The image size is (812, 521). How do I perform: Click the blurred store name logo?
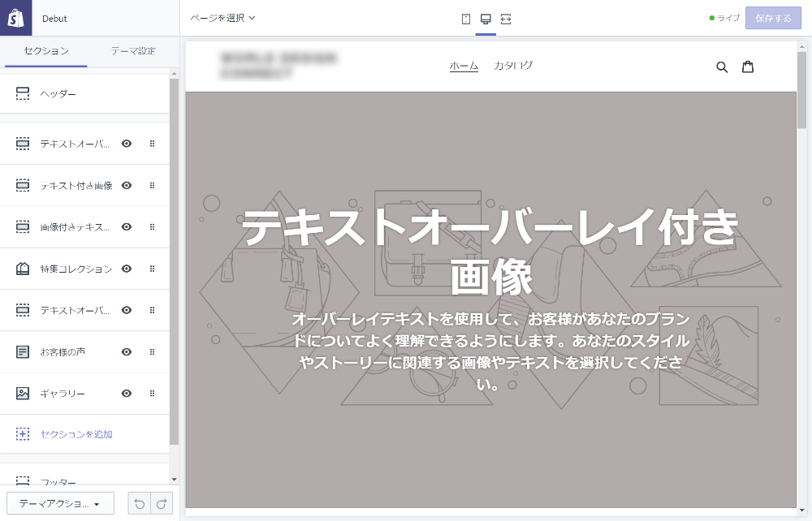tap(278, 65)
